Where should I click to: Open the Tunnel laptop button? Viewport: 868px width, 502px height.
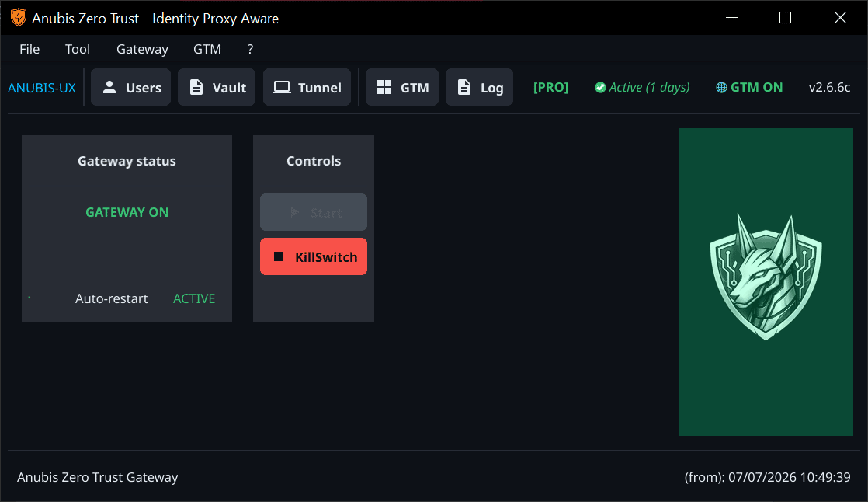point(307,87)
